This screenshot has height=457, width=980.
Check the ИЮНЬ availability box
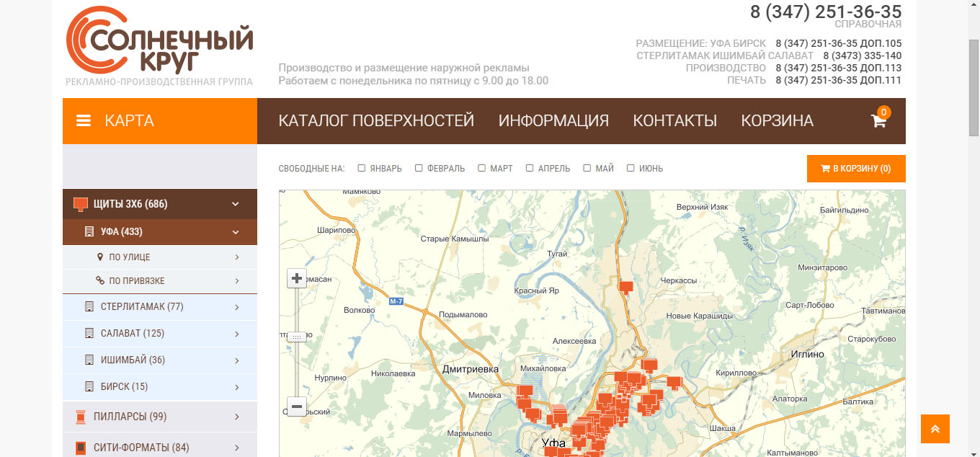point(631,168)
